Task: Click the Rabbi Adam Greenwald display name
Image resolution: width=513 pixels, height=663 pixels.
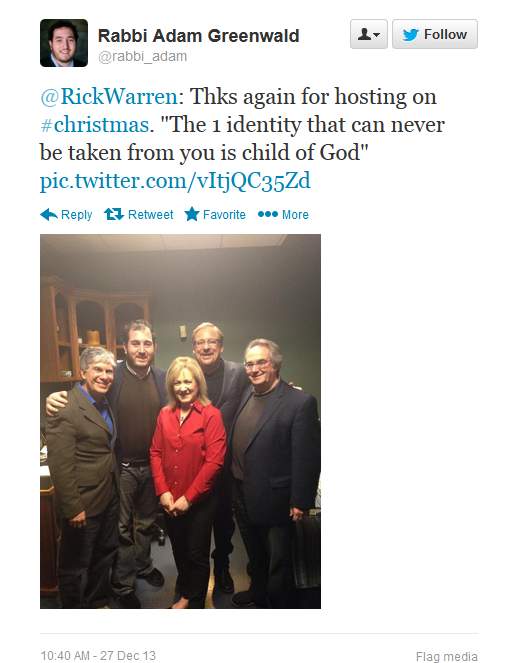Action: [198, 36]
